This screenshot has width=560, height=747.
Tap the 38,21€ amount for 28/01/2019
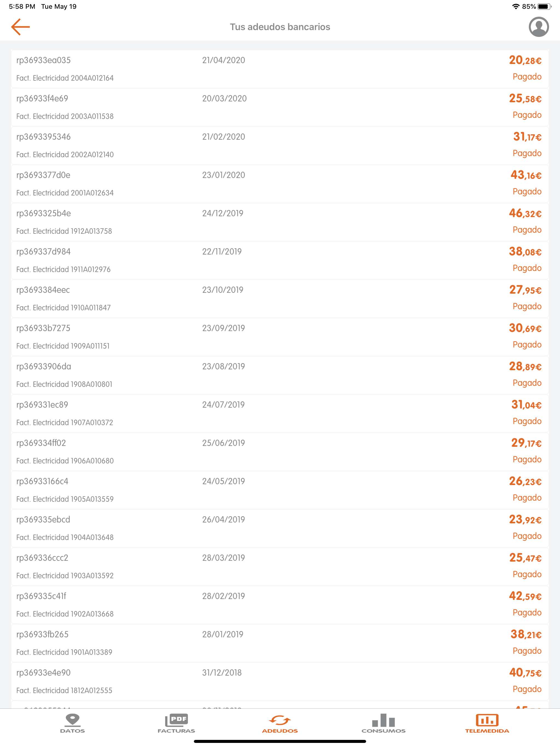526,635
